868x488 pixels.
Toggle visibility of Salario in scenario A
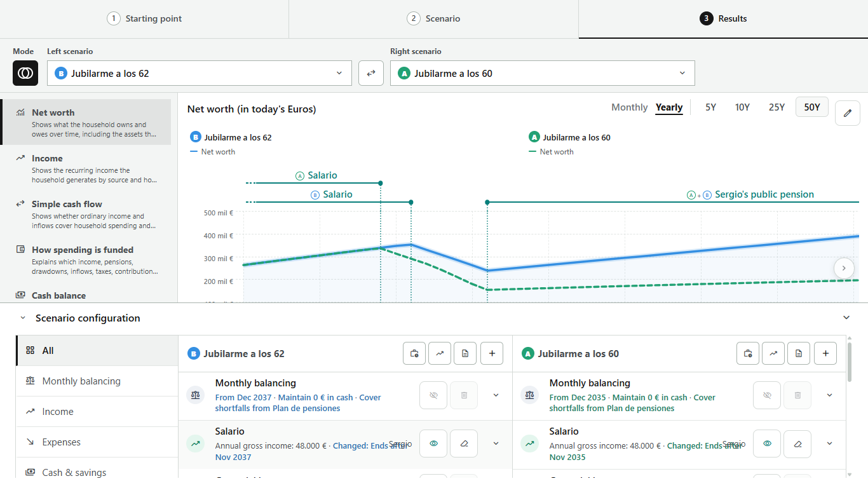(x=767, y=444)
